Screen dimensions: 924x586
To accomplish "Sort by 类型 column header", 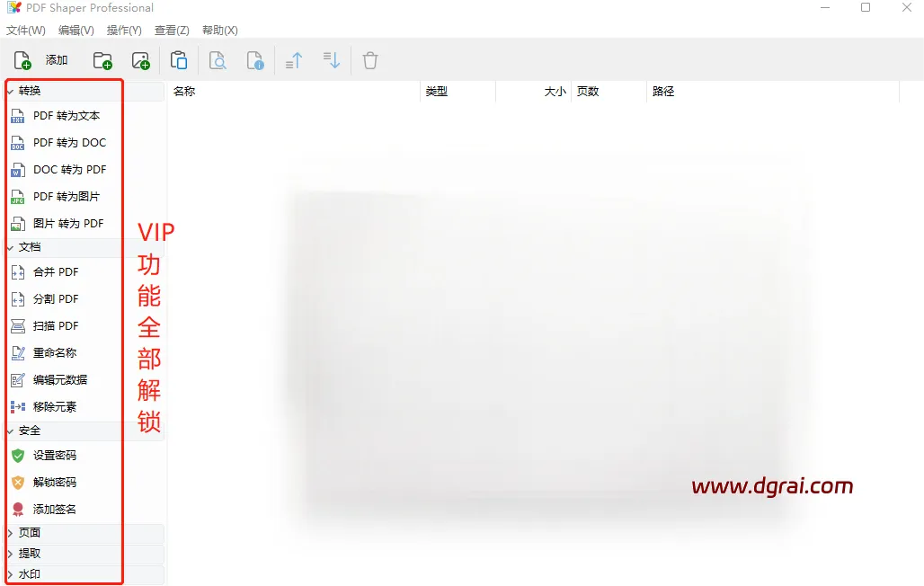I will tap(437, 92).
